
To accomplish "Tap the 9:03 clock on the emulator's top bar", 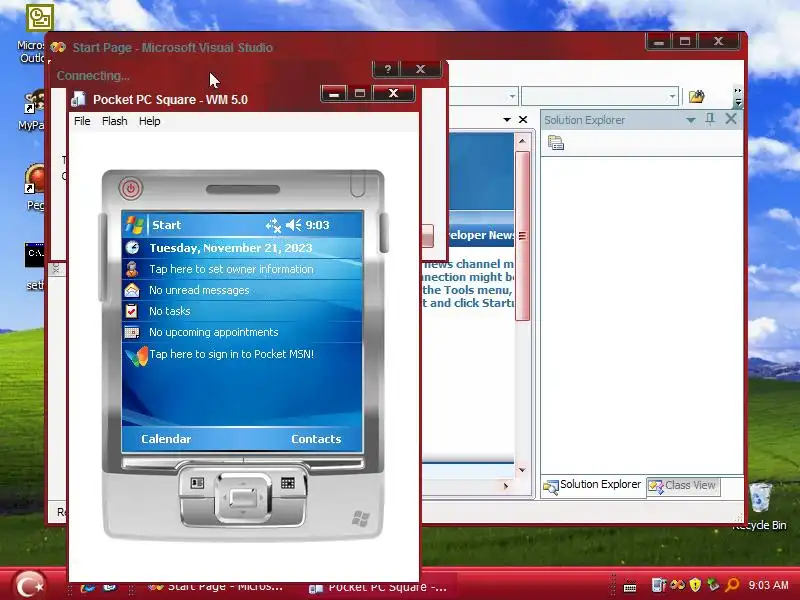I will pos(317,225).
